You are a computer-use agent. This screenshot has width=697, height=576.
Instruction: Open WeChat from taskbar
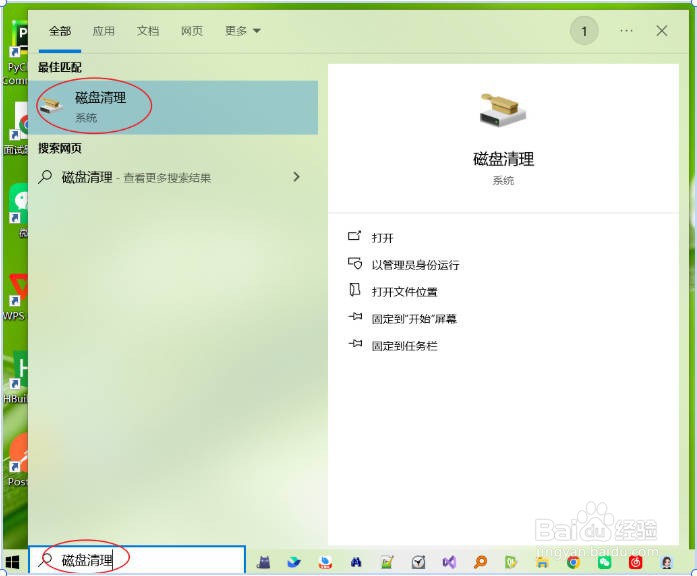[605, 563]
